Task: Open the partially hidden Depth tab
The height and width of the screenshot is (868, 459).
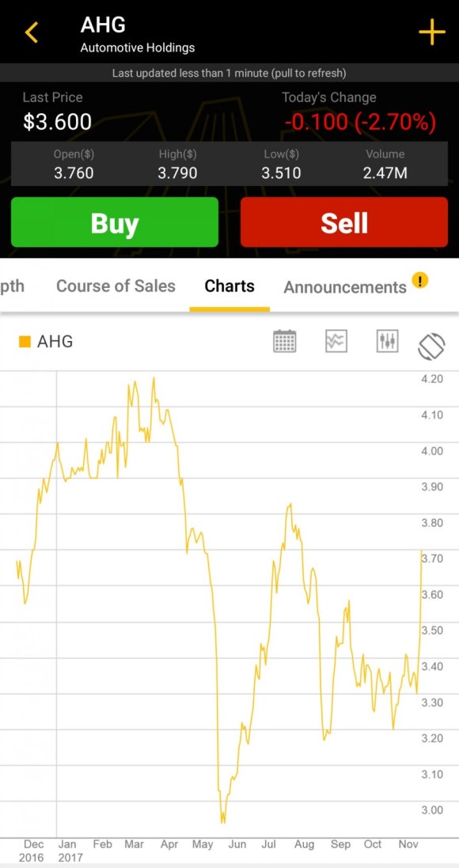Action: (x=12, y=286)
